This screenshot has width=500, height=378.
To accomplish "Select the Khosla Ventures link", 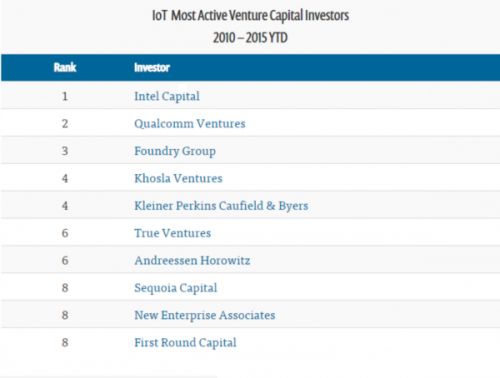I will click(178, 178).
